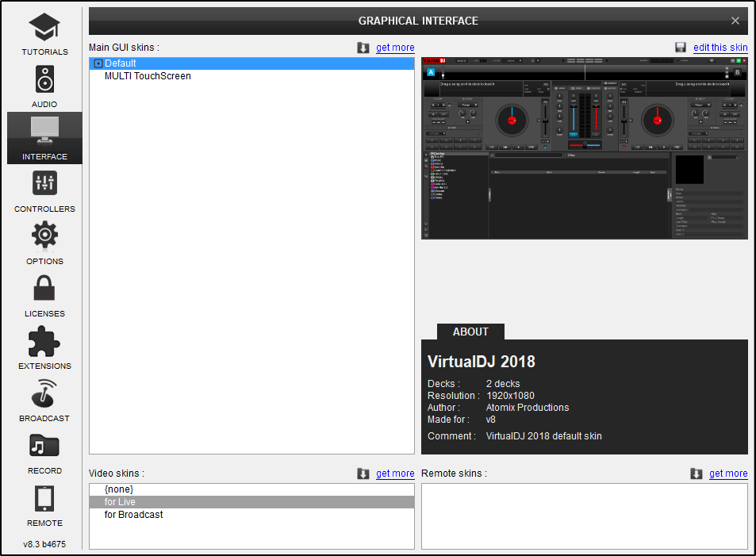This screenshot has width=756, height=556.
Task: Open the Controllers mixer icon
Action: click(x=44, y=182)
